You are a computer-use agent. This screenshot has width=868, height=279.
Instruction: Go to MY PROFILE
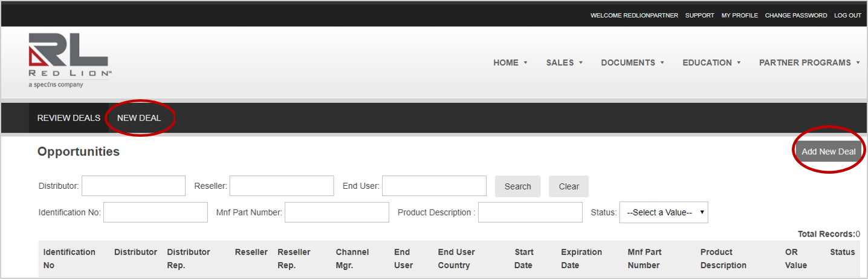click(x=739, y=16)
